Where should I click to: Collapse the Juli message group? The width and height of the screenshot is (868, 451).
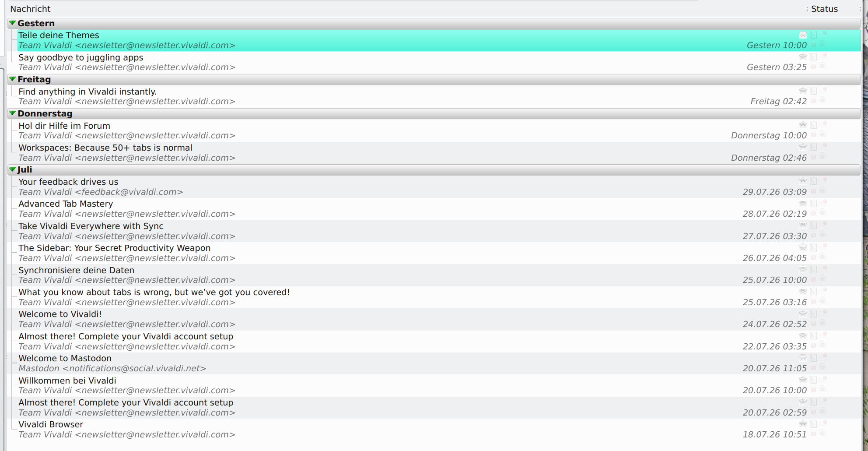click(x=12, y=169)
